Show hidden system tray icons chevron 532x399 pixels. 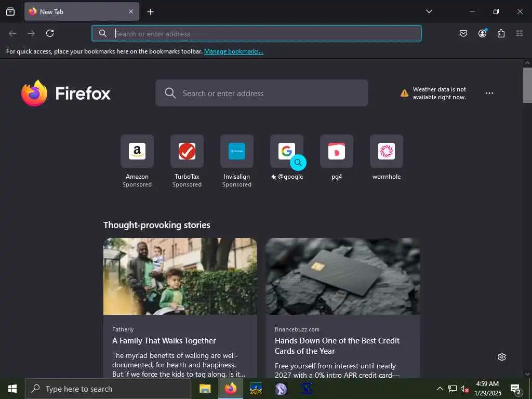[x=440, y=389]
